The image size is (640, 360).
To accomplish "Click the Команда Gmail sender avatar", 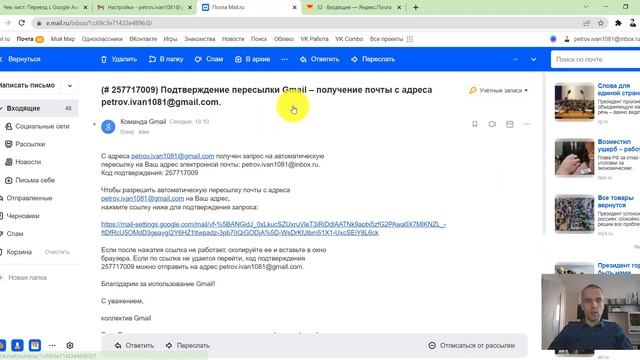I will point(108,127).
